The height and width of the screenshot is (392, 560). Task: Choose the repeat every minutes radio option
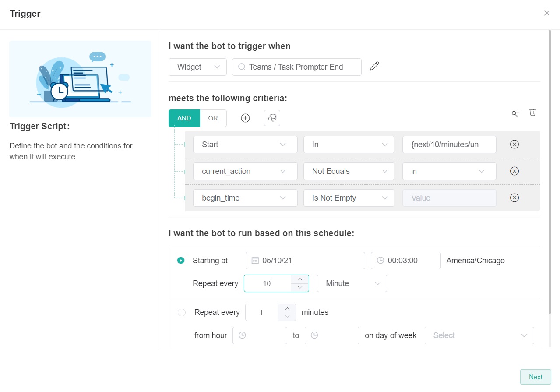click(182, 313)
